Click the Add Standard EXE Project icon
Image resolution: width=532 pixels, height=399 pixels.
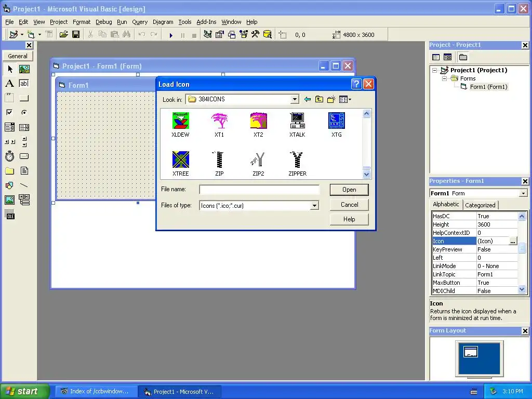point(14,34)
